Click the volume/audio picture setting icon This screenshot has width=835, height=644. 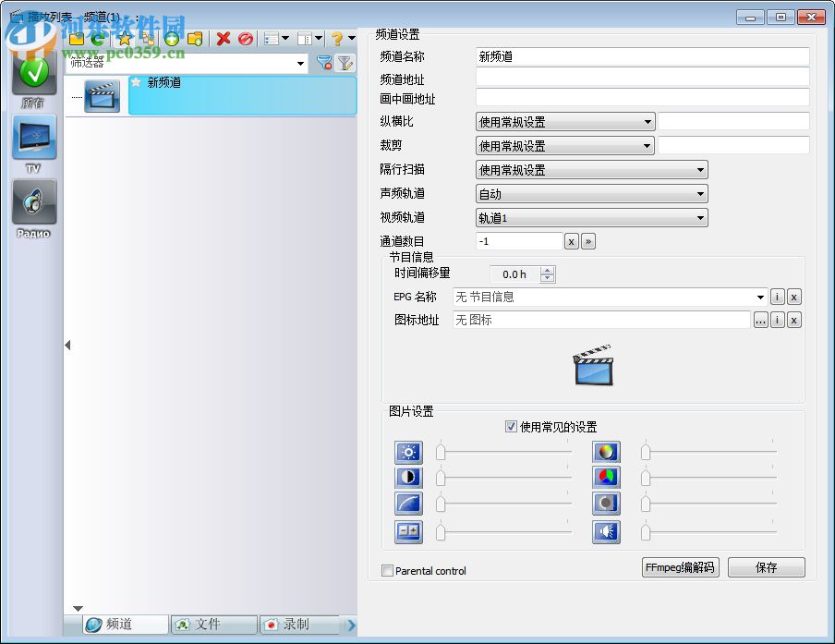point(606,531)
